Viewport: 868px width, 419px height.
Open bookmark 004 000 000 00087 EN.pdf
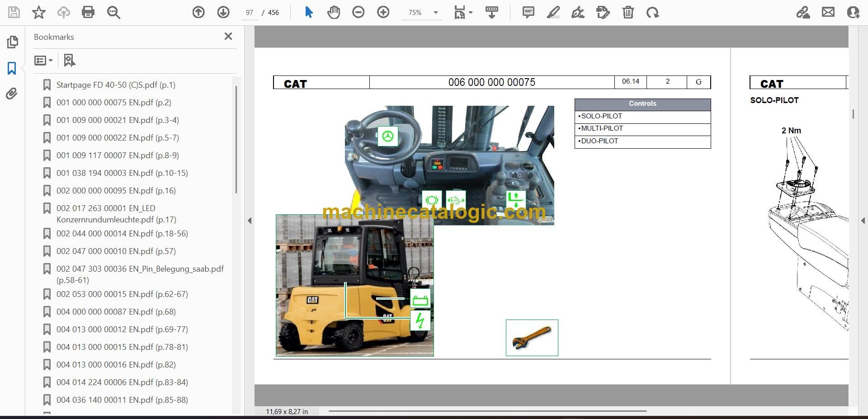(116, 312)
